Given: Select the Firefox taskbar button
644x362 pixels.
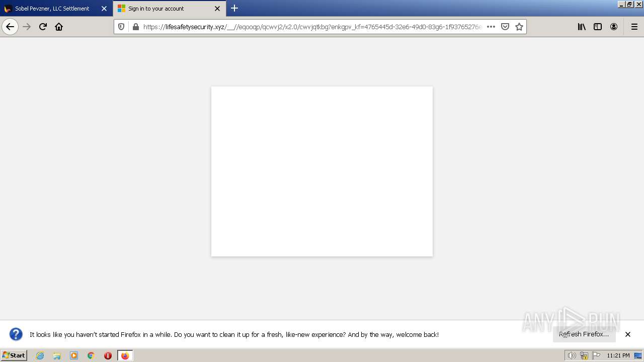Looking at the screenshot, I should pos(125,355).
